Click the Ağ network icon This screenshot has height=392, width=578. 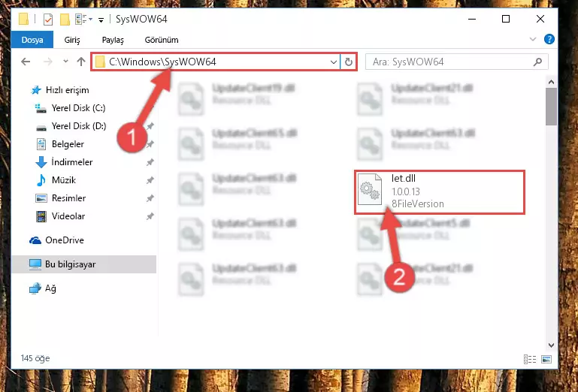(35, 288)
